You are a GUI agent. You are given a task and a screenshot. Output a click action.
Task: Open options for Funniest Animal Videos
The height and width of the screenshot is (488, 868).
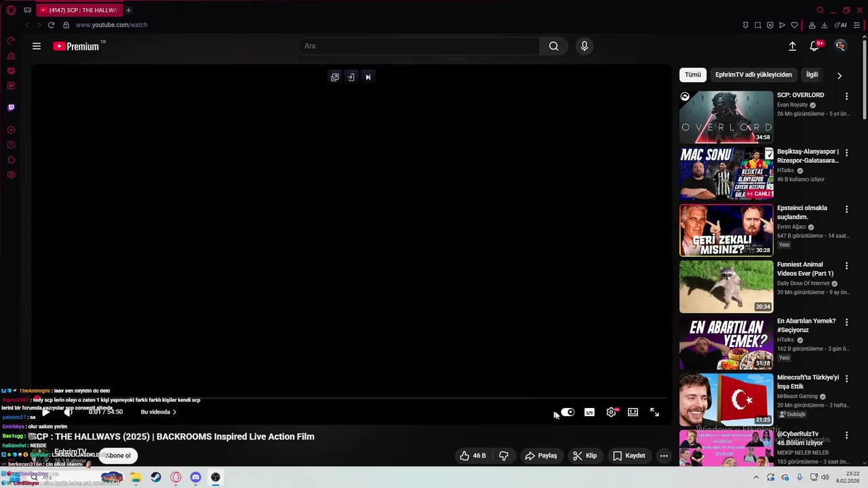846,266
